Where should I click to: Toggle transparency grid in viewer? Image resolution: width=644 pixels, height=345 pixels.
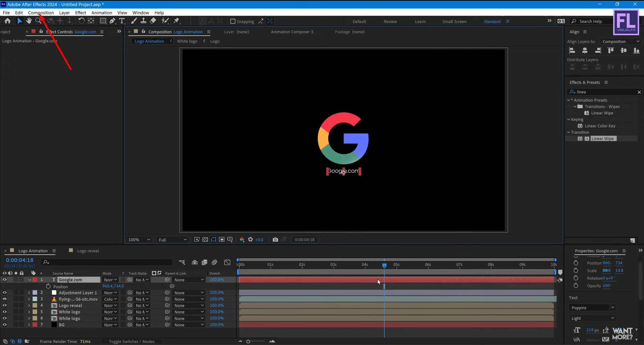click(205, 240)
